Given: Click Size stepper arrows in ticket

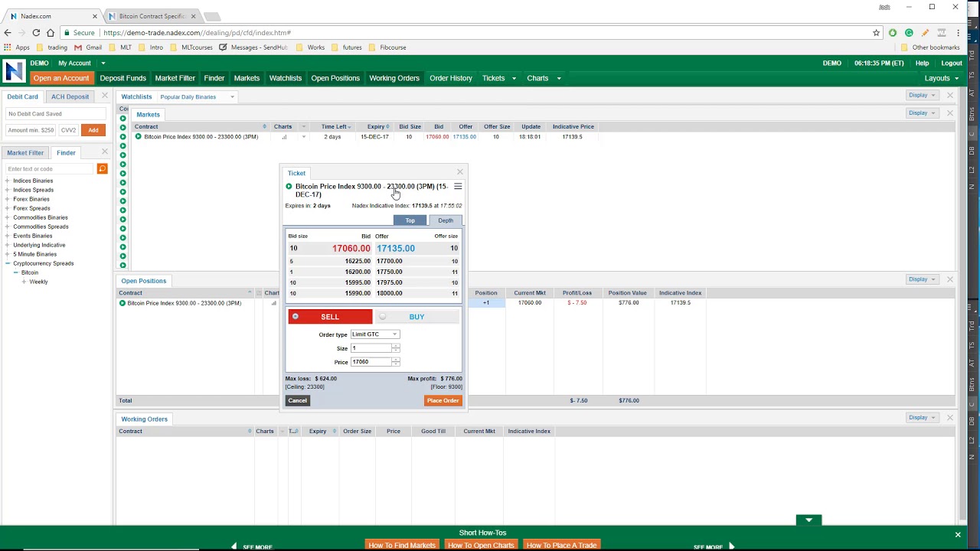Looking at the screenshot, I should point(396,348).
